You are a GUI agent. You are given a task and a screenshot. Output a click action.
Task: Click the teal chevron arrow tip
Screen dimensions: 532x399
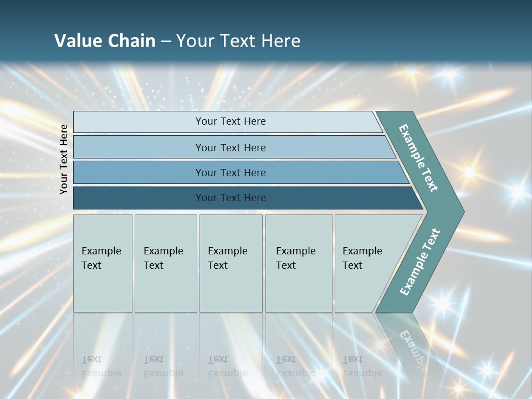[x=454, y=212]
